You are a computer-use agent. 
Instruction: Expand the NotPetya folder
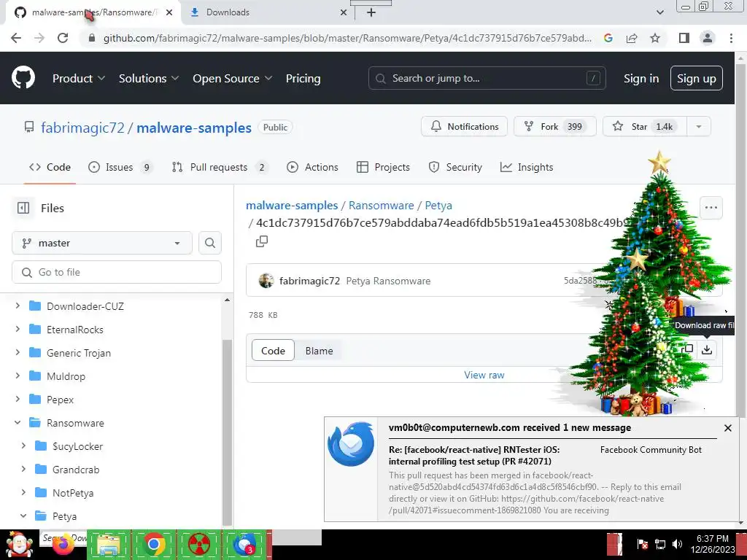click(23, 492)
